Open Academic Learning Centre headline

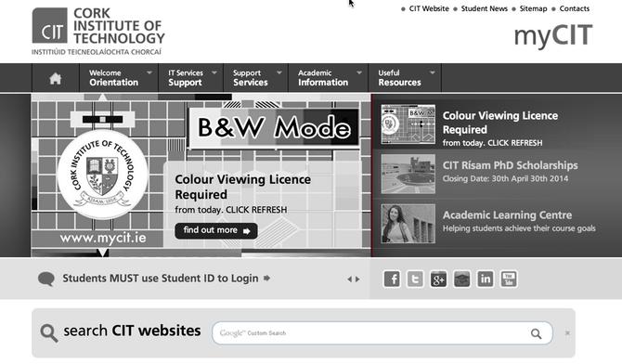click(x=508, y=214)
